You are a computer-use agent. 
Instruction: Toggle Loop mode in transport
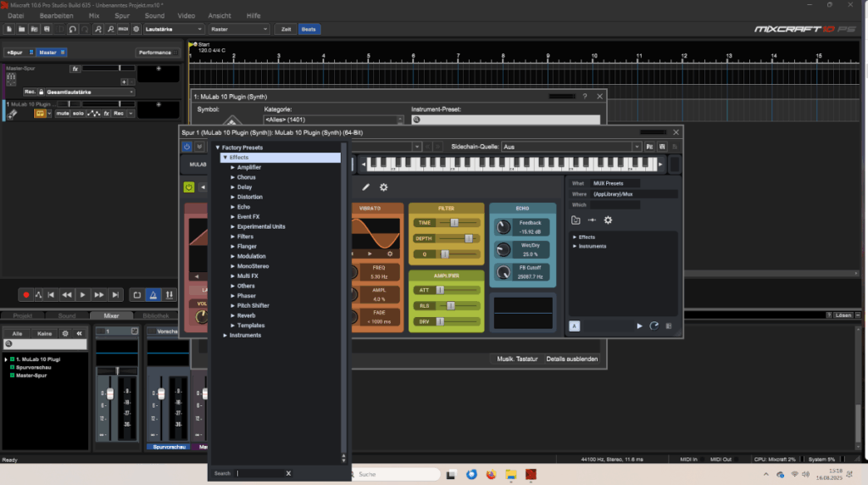coord(136,295)
